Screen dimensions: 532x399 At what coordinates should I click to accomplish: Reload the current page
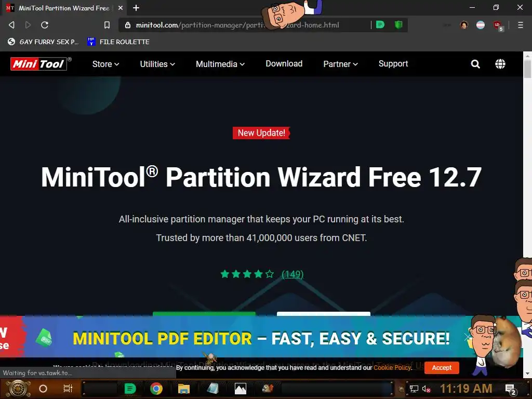click(45, 25)
